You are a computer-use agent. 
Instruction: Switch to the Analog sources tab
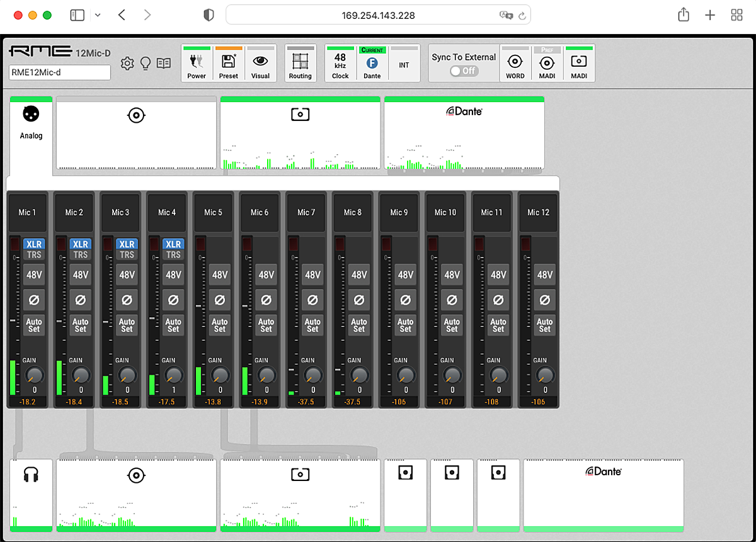tap(31, 123)
